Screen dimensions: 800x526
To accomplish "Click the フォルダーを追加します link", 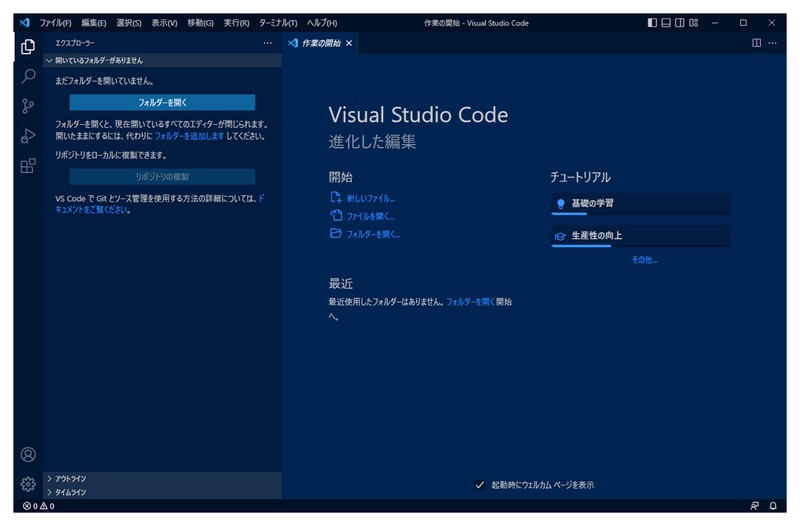I will [x=189, y=136].
